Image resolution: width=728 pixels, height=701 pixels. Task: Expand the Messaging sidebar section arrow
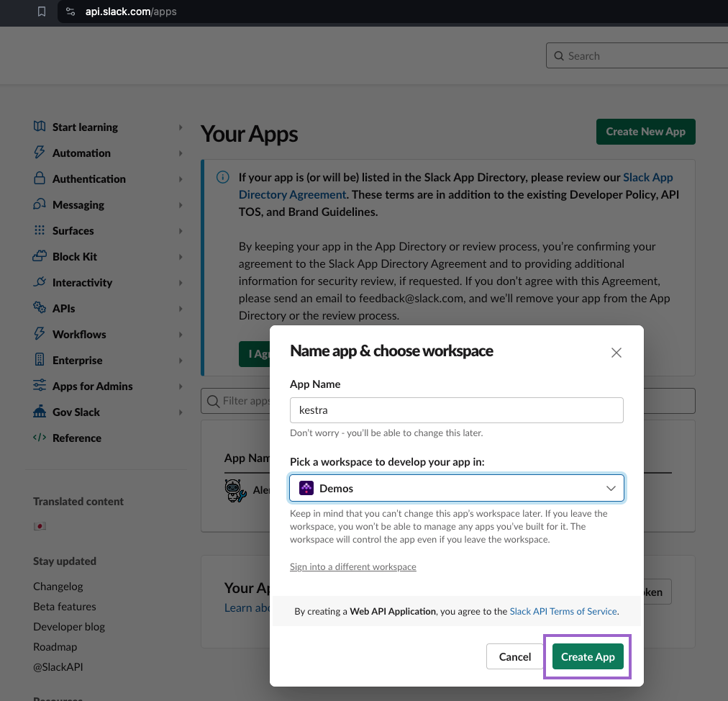(x=181, y=205)
